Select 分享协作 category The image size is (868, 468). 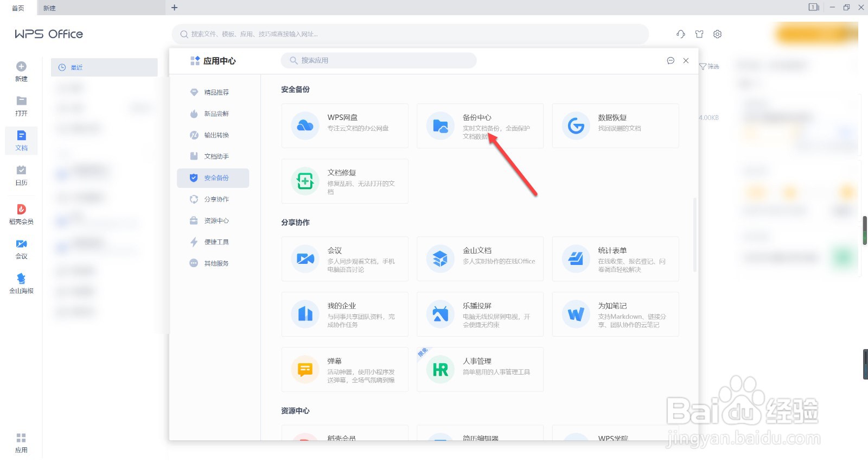(213, 199)
